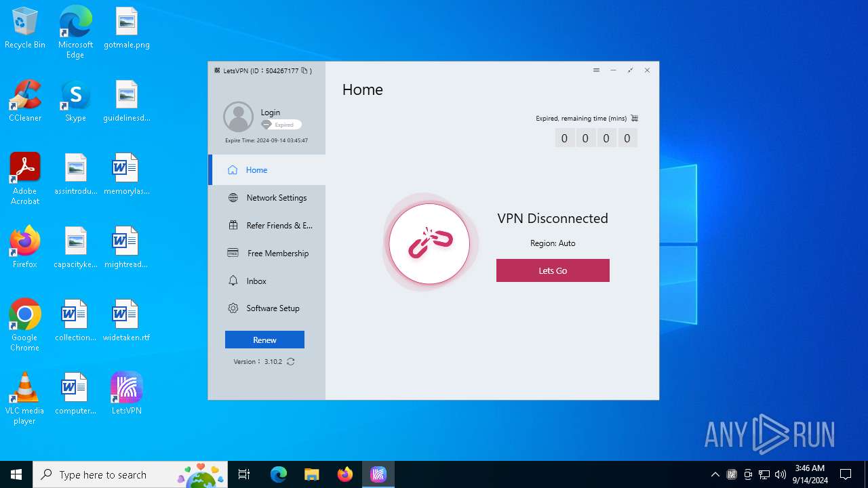Open the LetsVPN hamburger menu icon
868x488 pixels.
(x=596, y=70)
